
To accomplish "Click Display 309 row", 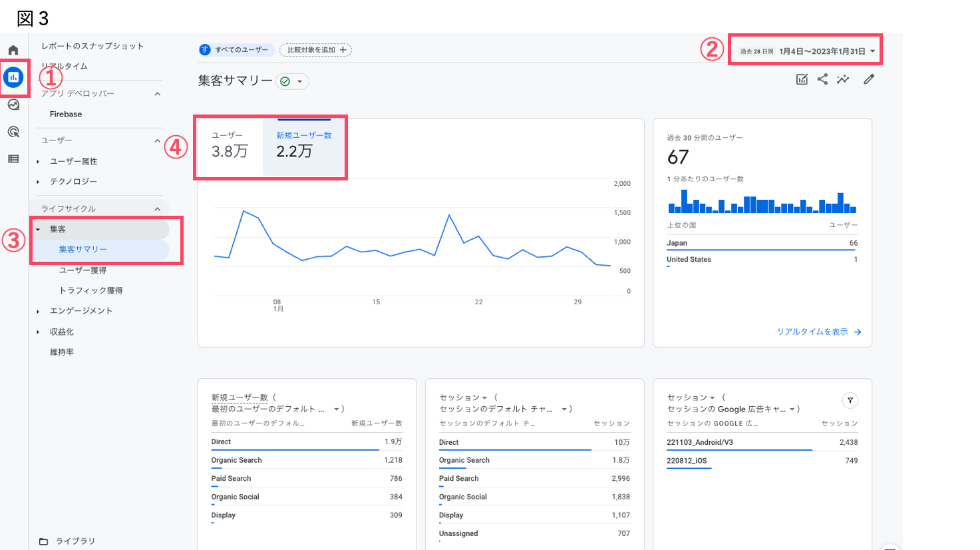I will (x=307, y=516).
